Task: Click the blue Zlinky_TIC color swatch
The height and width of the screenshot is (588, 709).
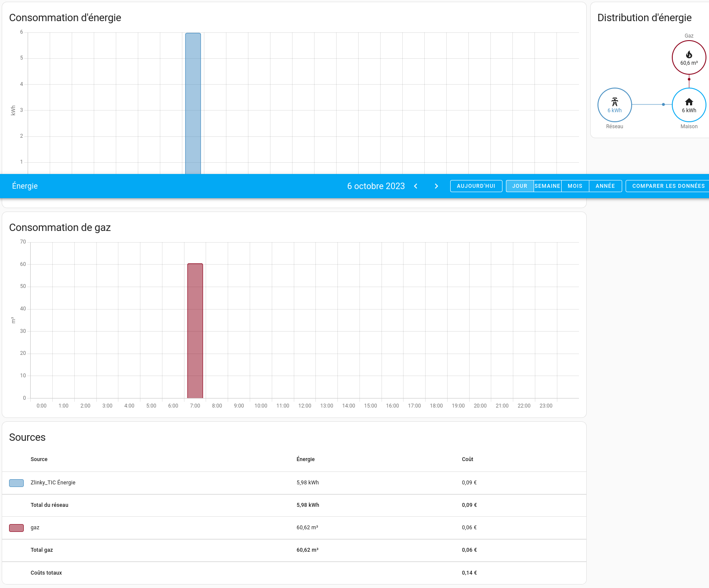Action: pos(16,483)
